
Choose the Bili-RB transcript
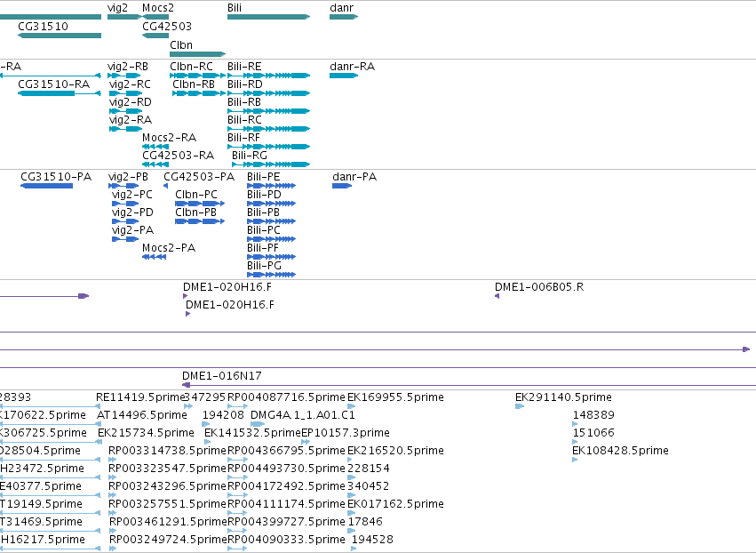pos(268,111)
